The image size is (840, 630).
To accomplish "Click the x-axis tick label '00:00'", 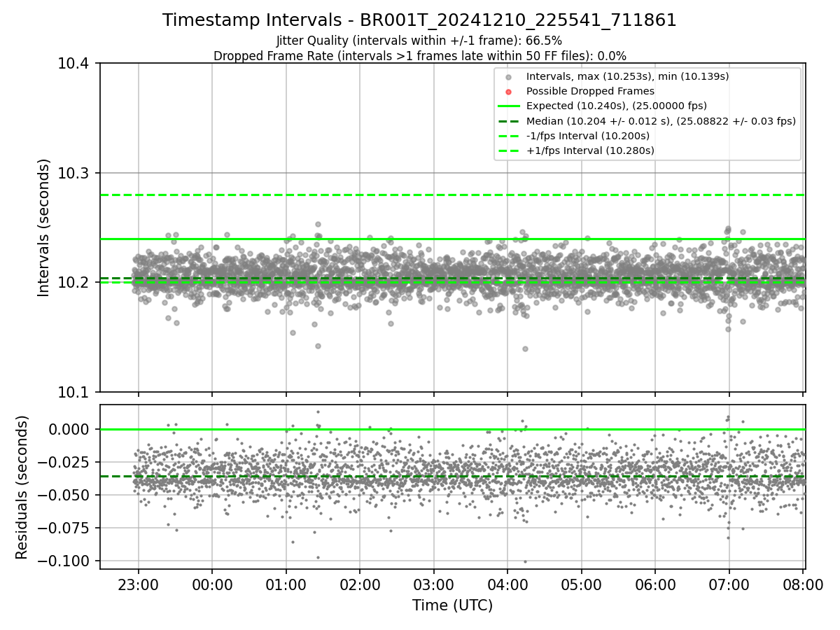I will [212, 584].
